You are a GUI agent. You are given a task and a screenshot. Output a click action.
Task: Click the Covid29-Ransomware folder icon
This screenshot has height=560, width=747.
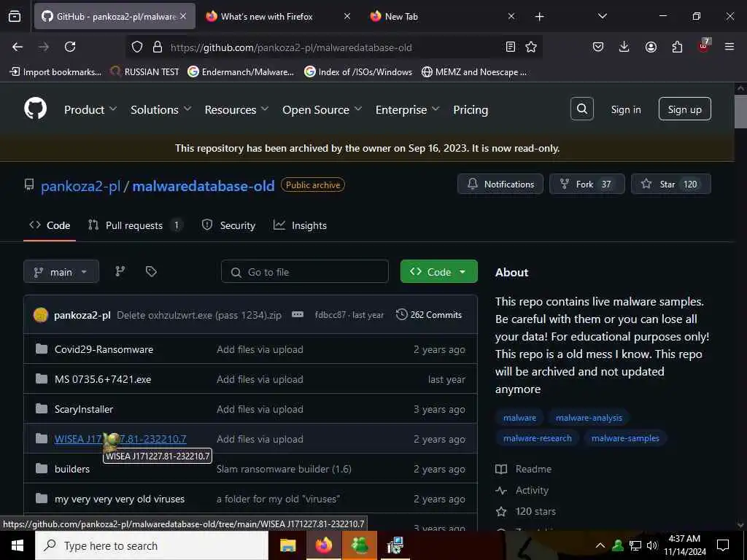(42, 349)
